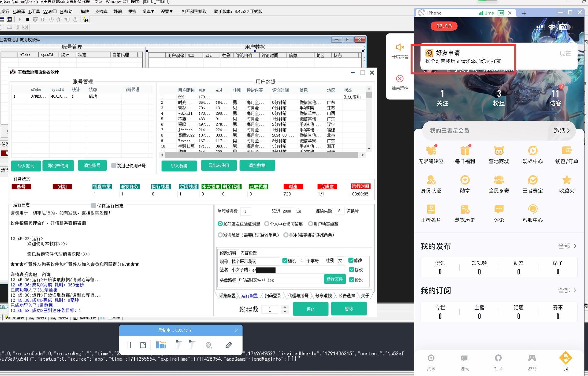Click 导入账号 button
The width and height of the screenshot is (588, 376).
[x=26, y=166]
